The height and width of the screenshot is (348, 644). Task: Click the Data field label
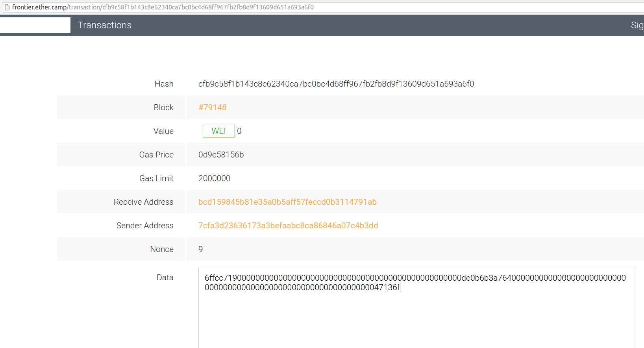click(165, 278)
